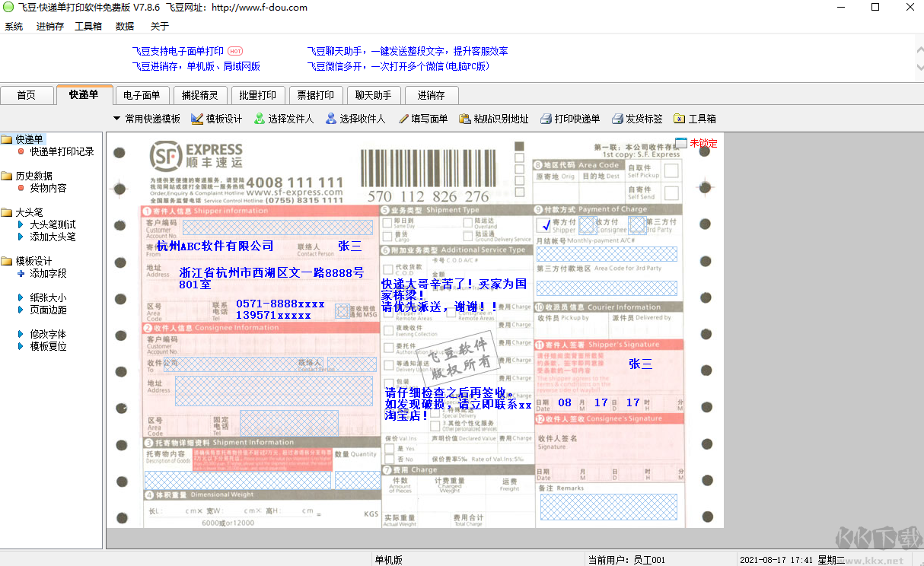Viewport: 924px width, 566px height.
Task: Select the phone 0571-8888xxxx field
Action: pos(280,304)
